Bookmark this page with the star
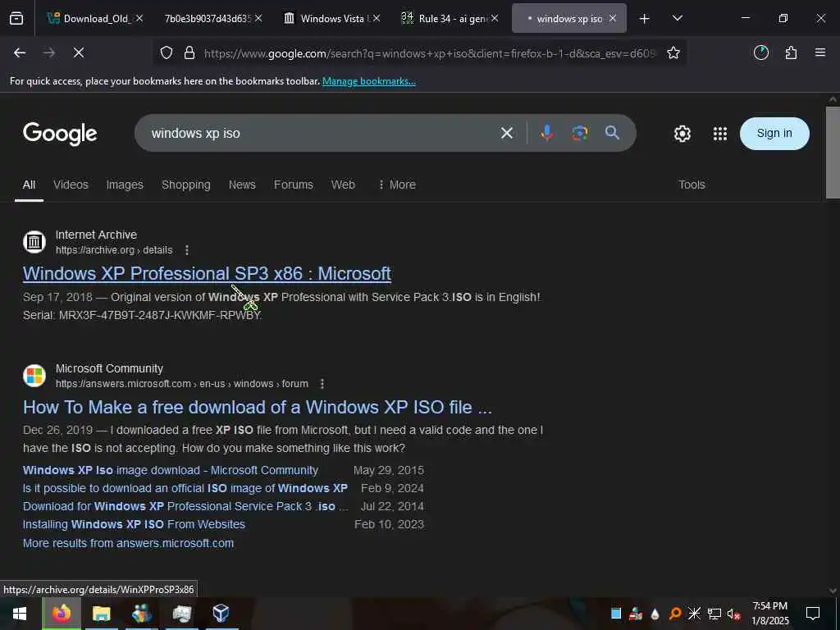Viewport: 840px width, 630px height. (x=673, y=52)
